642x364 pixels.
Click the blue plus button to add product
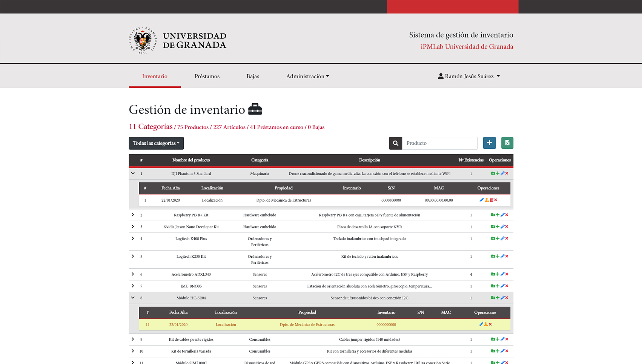pos(489,143)
